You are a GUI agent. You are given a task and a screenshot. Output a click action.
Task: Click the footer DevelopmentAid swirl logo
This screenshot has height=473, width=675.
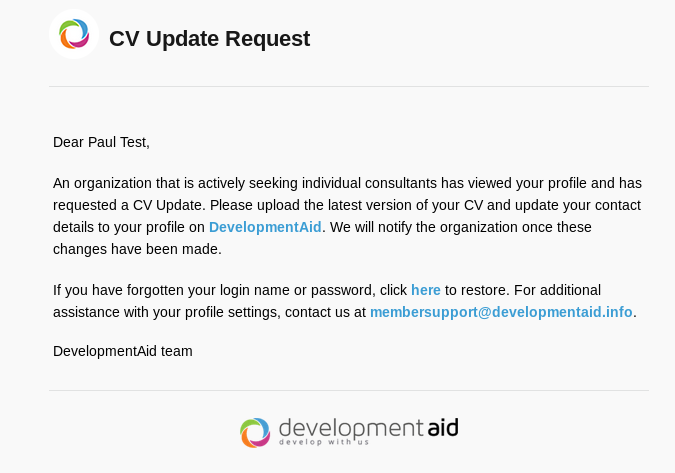(x=255, y=432)
